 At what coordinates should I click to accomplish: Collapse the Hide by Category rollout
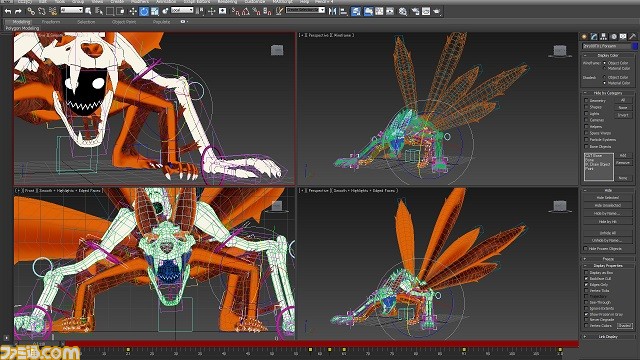[x=608, y=93]
